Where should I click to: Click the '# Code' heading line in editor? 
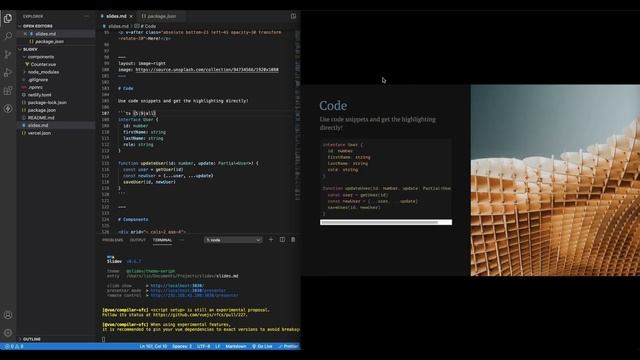(126, 89)
